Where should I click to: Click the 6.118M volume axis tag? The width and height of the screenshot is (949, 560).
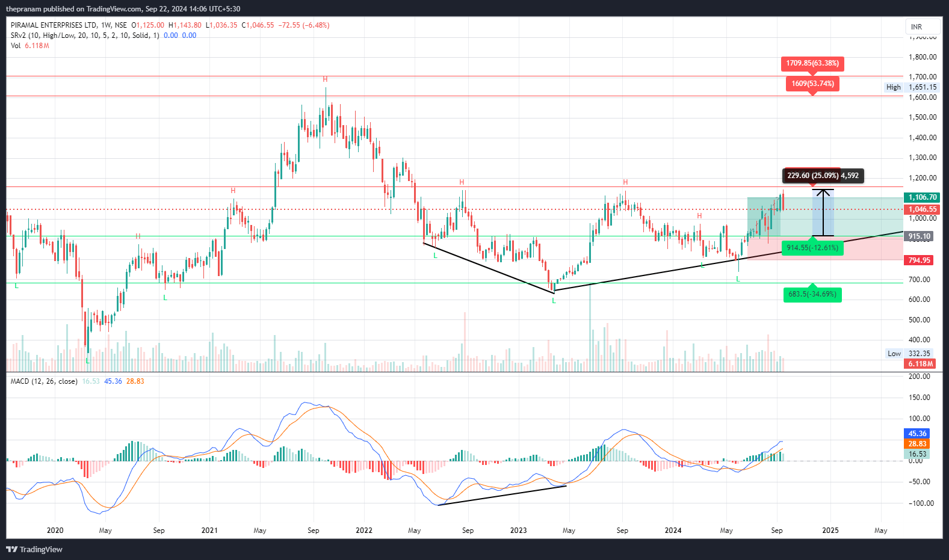click(x=920, y=364)
